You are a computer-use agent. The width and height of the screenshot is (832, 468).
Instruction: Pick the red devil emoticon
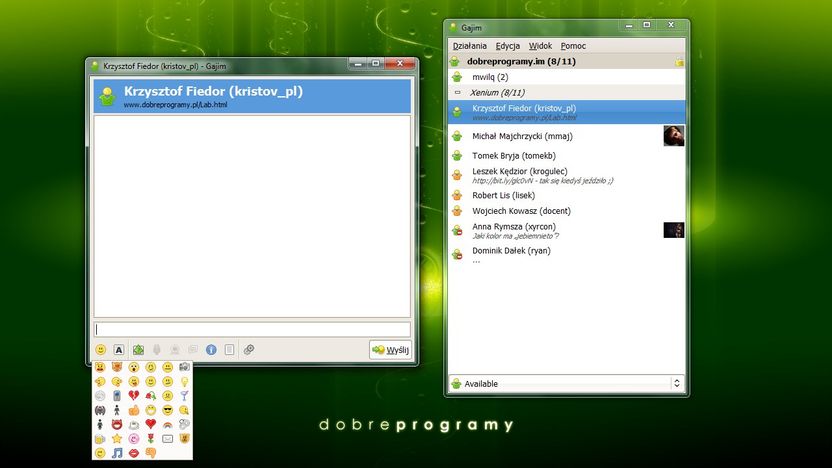[117, 424]
